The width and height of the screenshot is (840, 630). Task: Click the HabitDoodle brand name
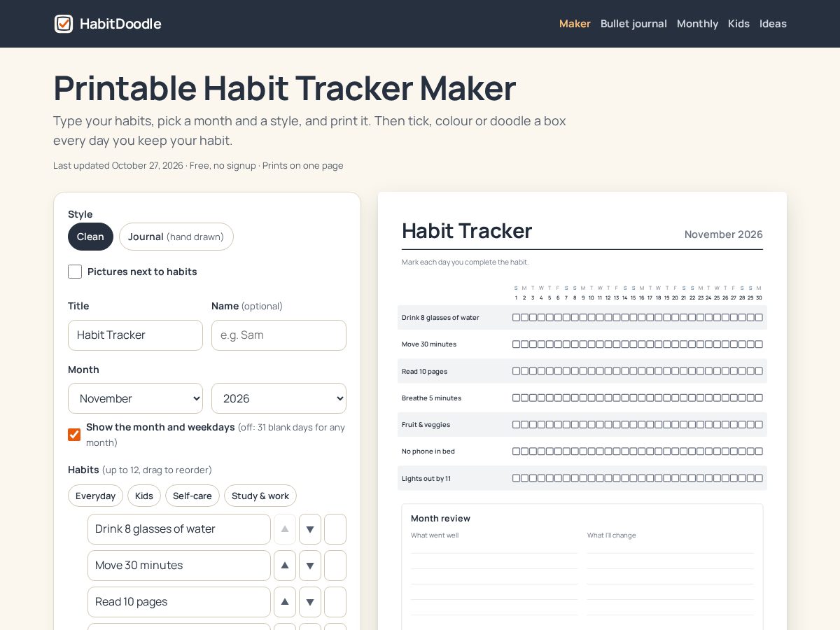[x=120, y=24]
